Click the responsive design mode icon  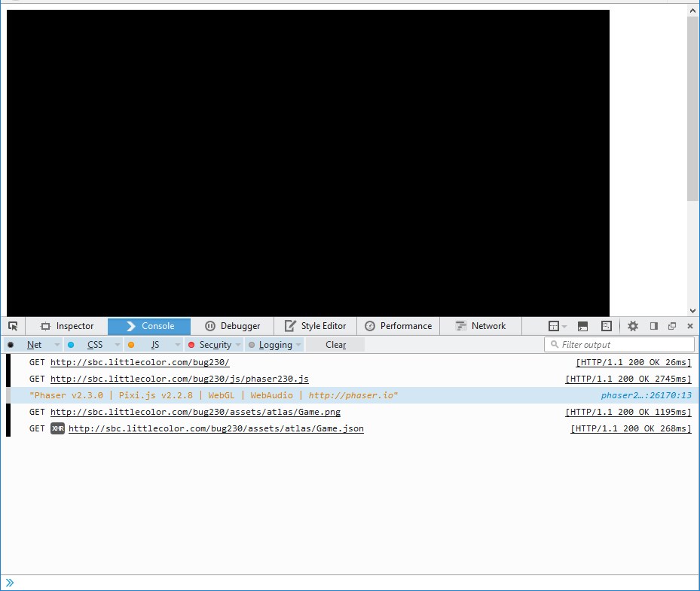click(x=607, y=326)
